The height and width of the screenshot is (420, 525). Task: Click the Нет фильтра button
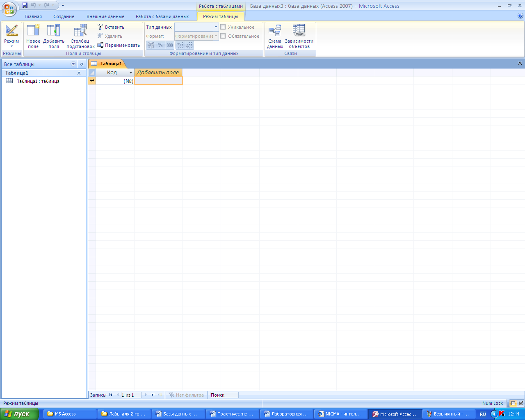pyautogui.click(x=186, y=395)
